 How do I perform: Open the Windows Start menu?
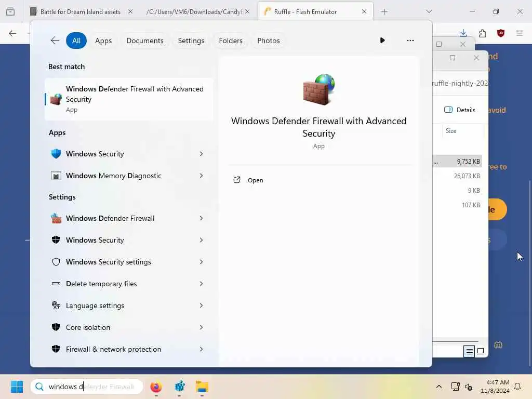point(17,387)
